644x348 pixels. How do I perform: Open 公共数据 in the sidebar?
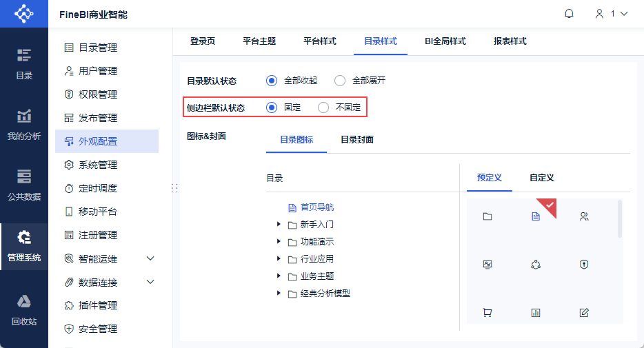[24, 185]
